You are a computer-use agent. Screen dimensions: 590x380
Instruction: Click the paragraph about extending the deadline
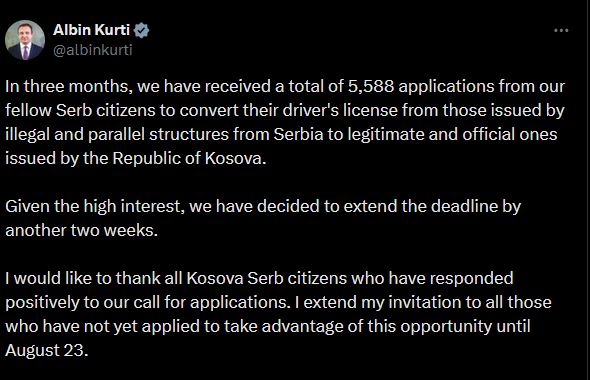263,218
